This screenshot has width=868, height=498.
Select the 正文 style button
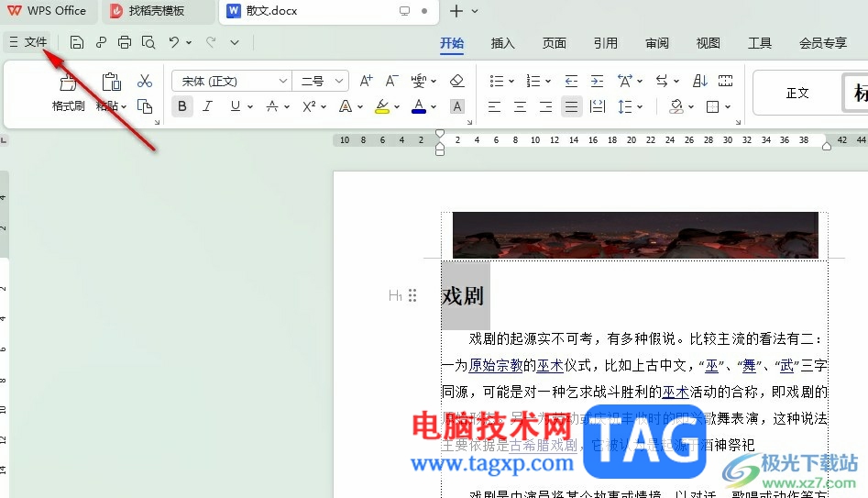[797, 93]
